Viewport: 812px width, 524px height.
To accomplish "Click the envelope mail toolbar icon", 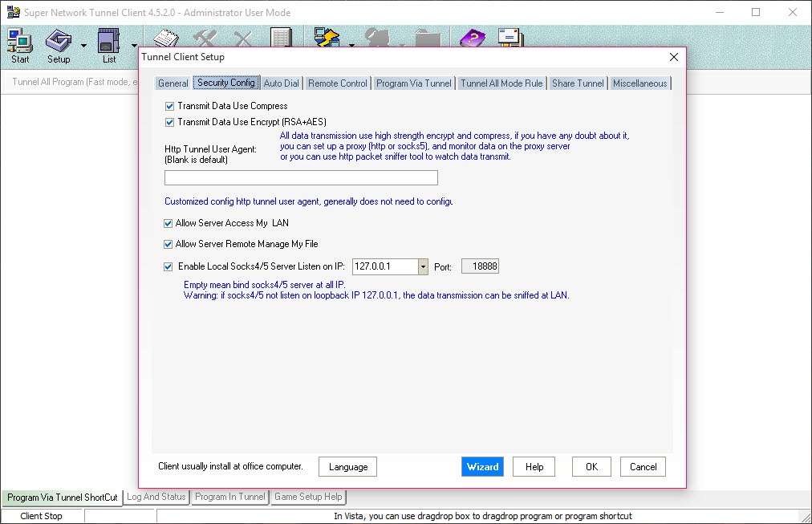I will tap(510, 38).
